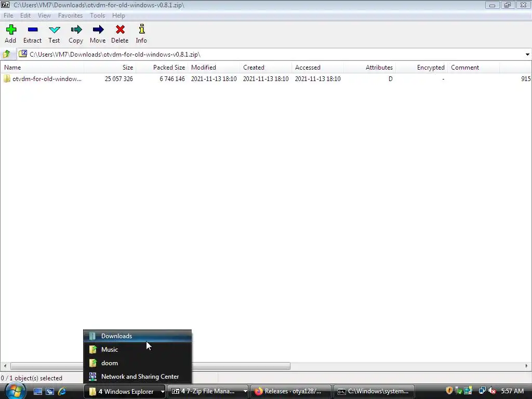This screenshot has width=532, height=399.
Task: Sort by the Comment column header
Action: pos(473,68)
